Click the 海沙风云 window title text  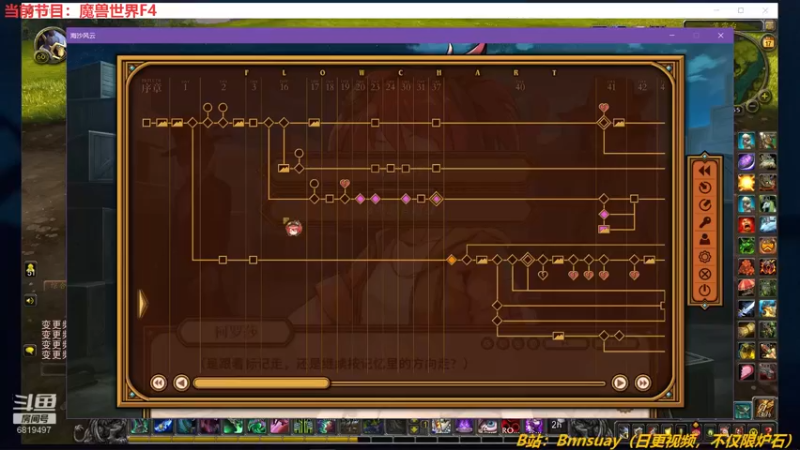click(83, 36)
